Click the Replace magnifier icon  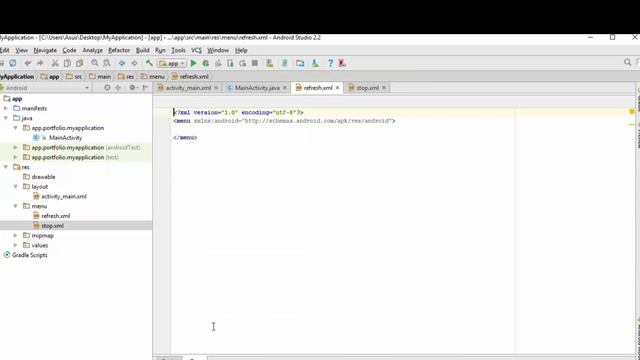pyautogui.click(x=107, y=63)
